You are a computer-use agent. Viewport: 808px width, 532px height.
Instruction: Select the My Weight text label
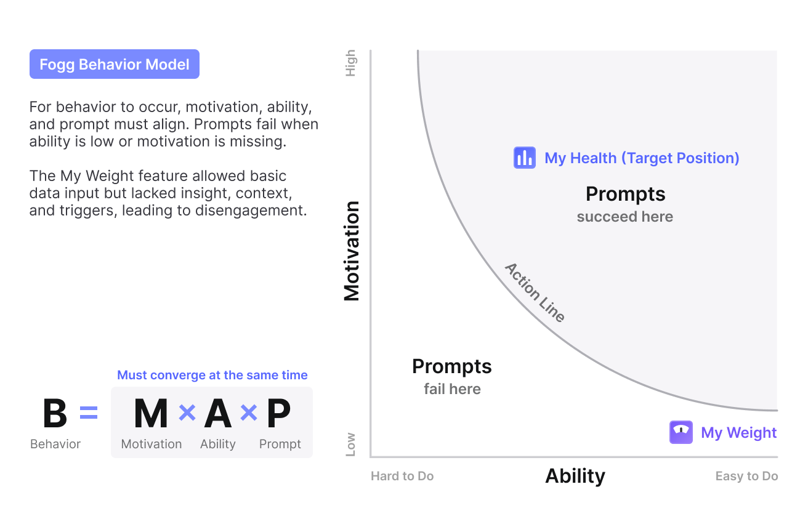(739, 433)
